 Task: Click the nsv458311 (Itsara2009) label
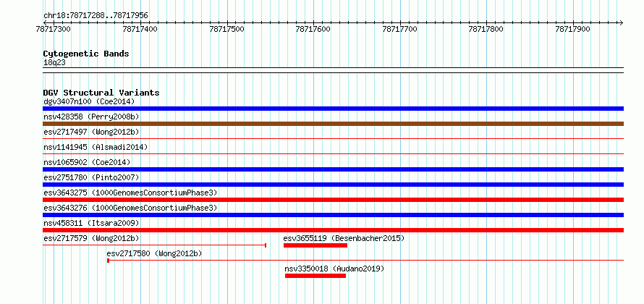coord(91,223)
